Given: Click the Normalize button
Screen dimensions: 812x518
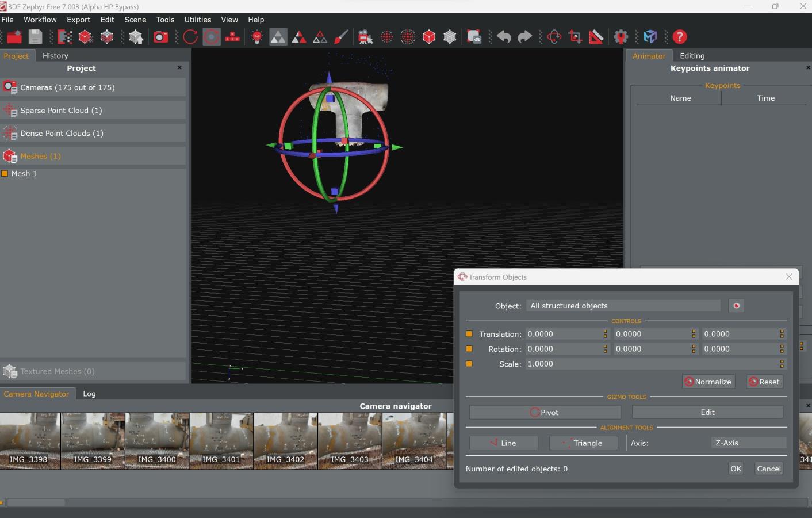Looking at the screenshot, I should 708,382.
